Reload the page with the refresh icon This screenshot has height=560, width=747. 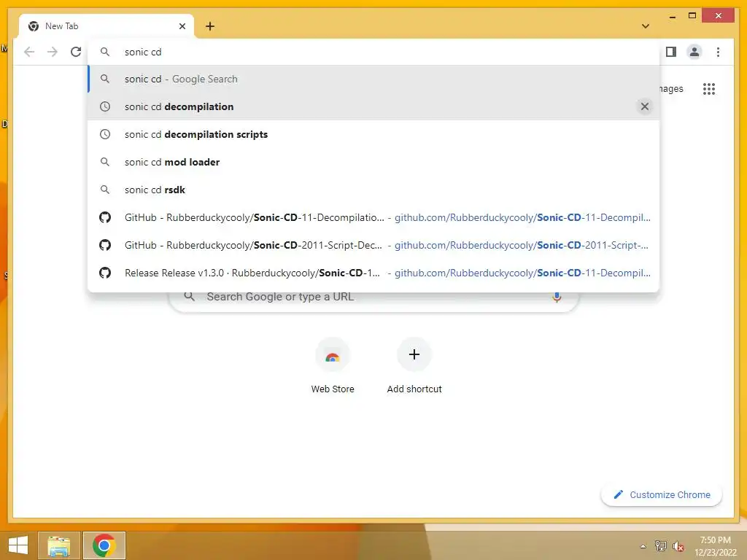point(76,52)
